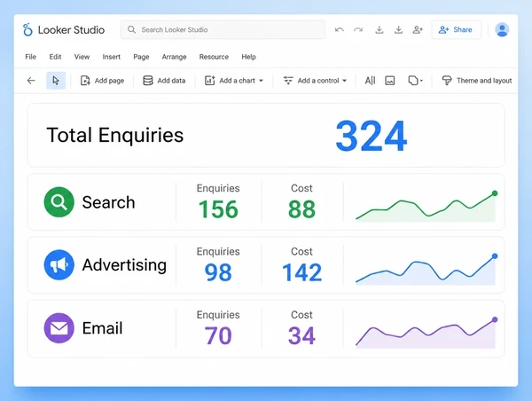This screenshot has width=532, height=401.
Task: Open the View menu
Action: click(x=82, y=57)
